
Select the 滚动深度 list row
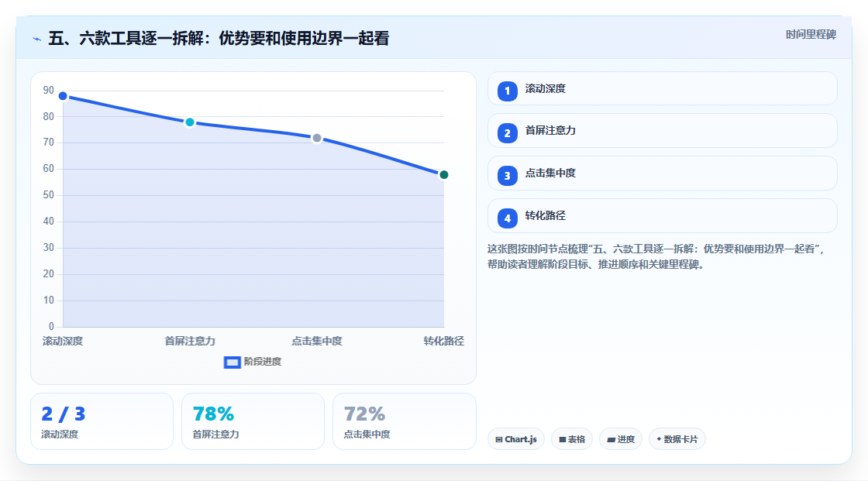[x=662, y=88]
